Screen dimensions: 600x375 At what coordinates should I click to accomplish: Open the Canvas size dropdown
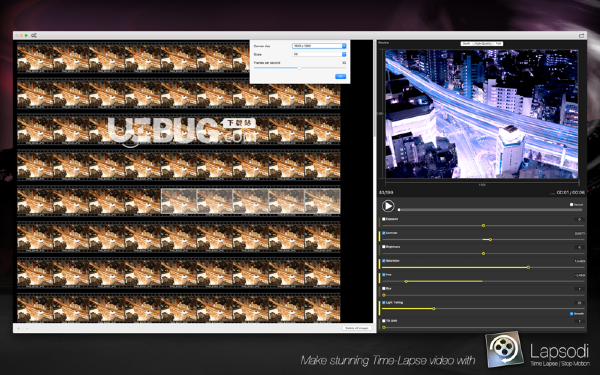(319, 46)
